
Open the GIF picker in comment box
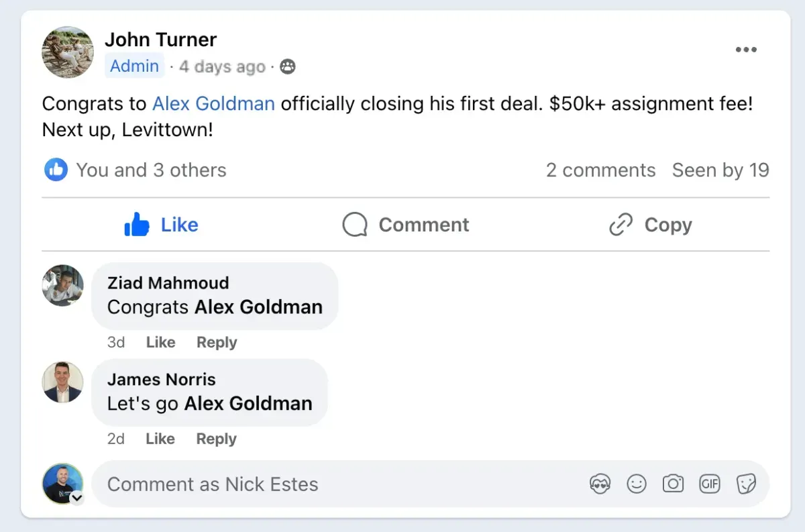[x=710, y=484]
